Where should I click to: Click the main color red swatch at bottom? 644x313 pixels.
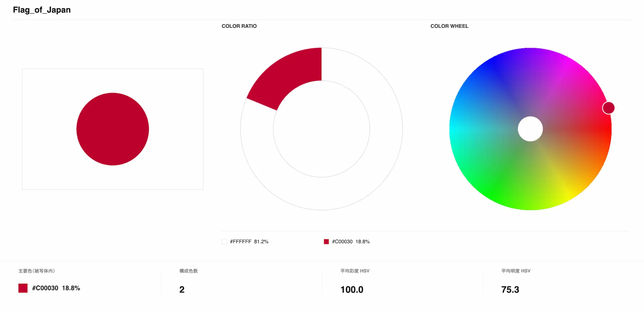coord(23,288)
